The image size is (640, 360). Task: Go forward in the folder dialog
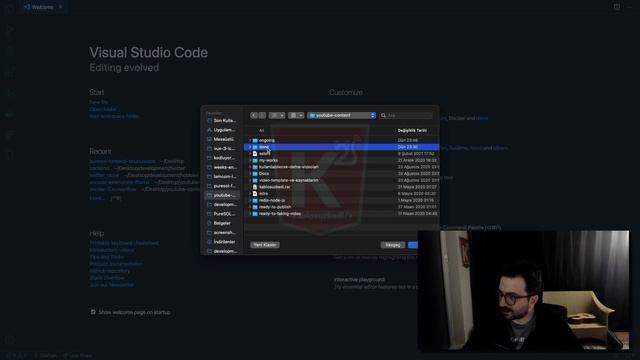pos(262,116)
